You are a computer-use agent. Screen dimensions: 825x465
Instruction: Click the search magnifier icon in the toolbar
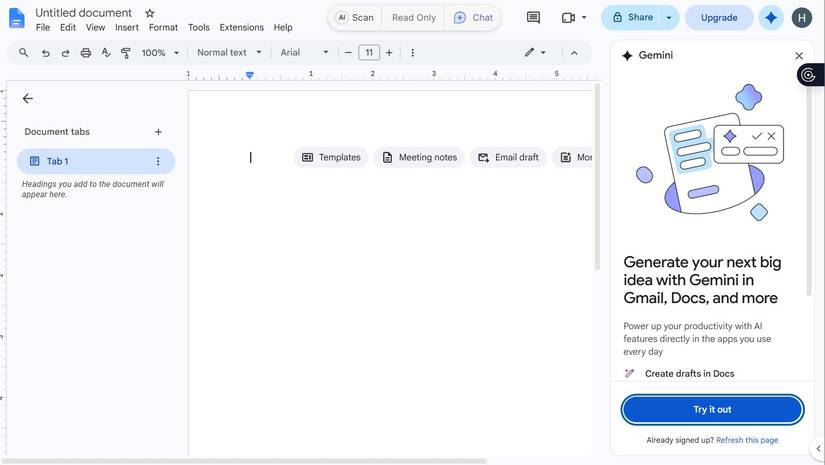23,53
